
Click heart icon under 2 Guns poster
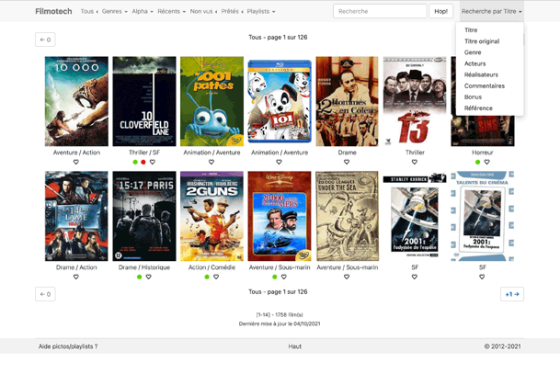click(216, 277)
